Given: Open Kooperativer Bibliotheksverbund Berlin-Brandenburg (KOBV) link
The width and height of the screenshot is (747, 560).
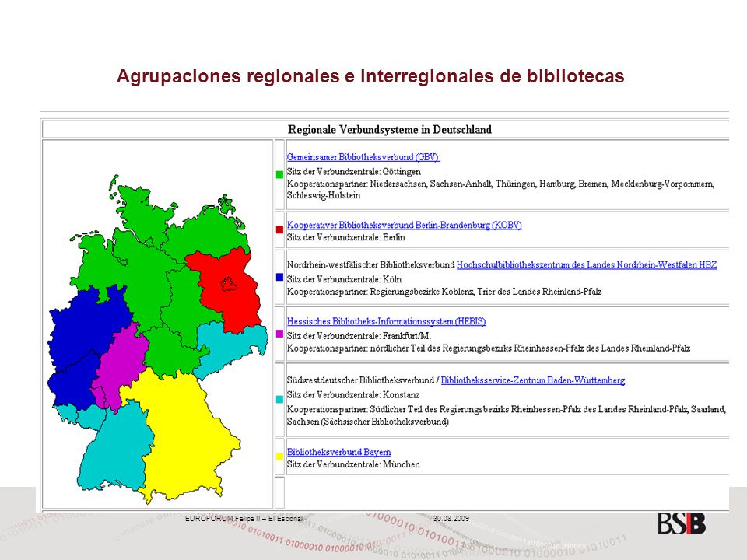Looking at the screenshot, I should coord(404,225).
